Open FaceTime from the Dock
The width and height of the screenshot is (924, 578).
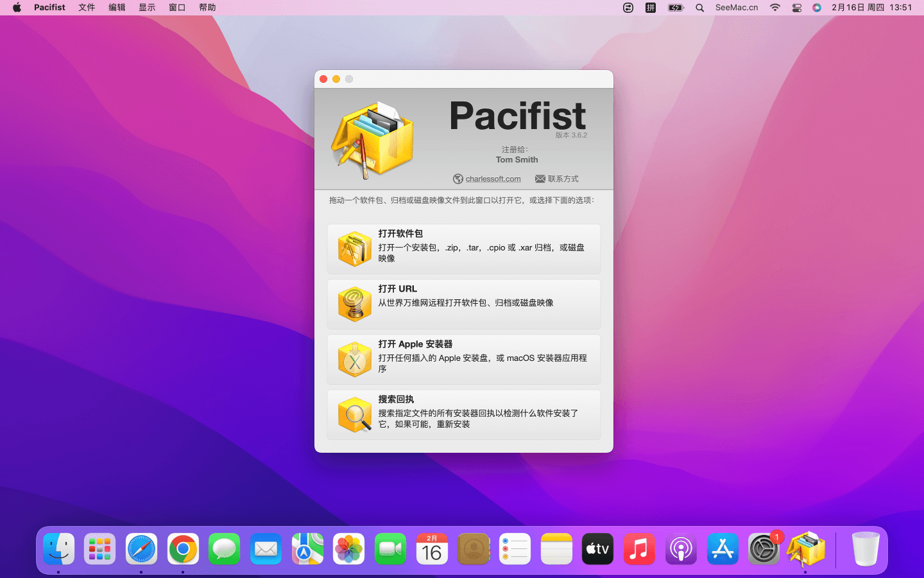[x=390, y=549]
